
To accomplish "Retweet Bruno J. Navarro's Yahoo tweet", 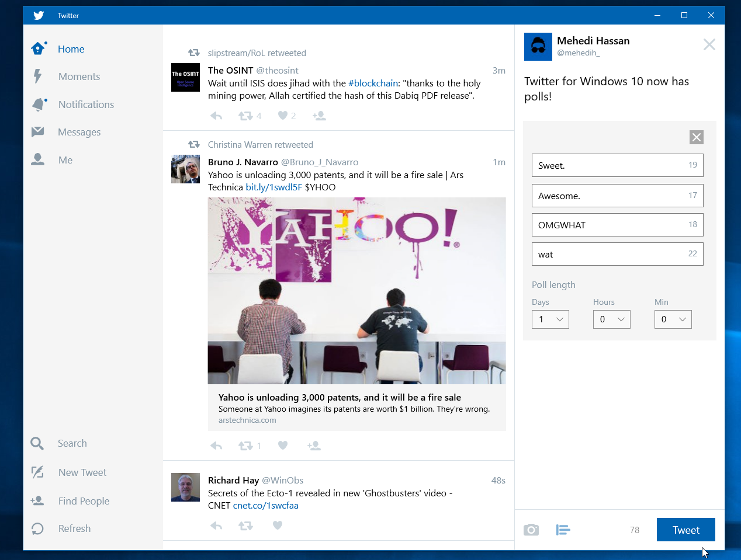I will (x=245, y=446).
